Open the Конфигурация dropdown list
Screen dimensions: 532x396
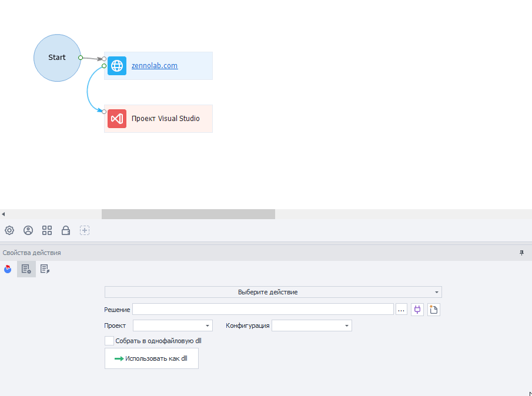[x=312, y=325]
